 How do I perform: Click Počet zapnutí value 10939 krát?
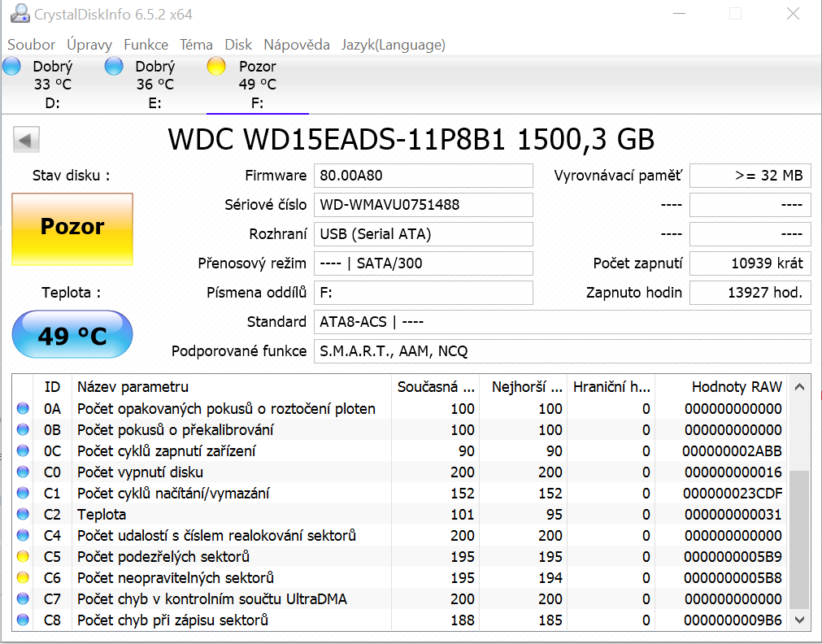click(750, 263)
